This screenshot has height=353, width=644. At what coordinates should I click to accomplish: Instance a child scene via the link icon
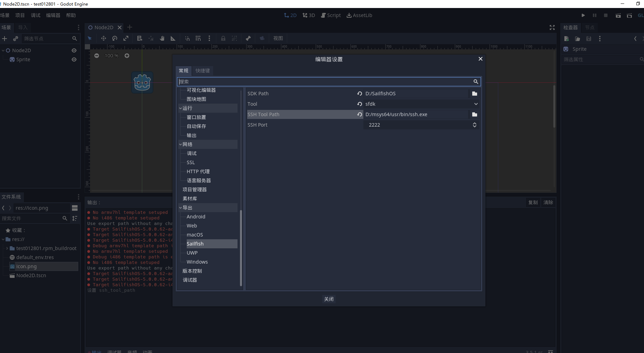click(16, 38)
